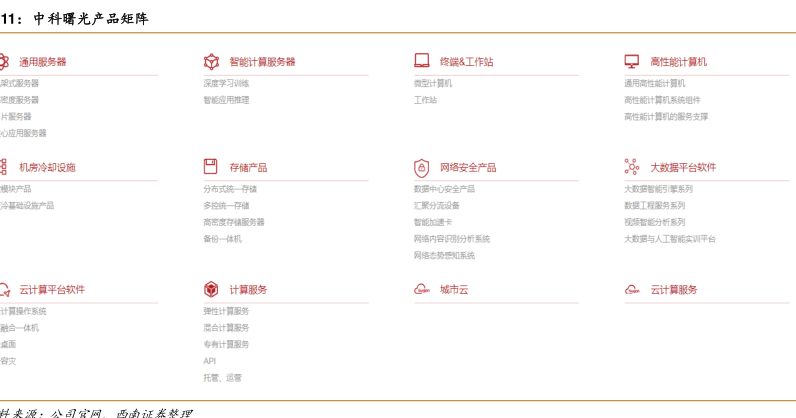Select 冷基础设施产品 item
796x418 pixels.
point(27,206)
